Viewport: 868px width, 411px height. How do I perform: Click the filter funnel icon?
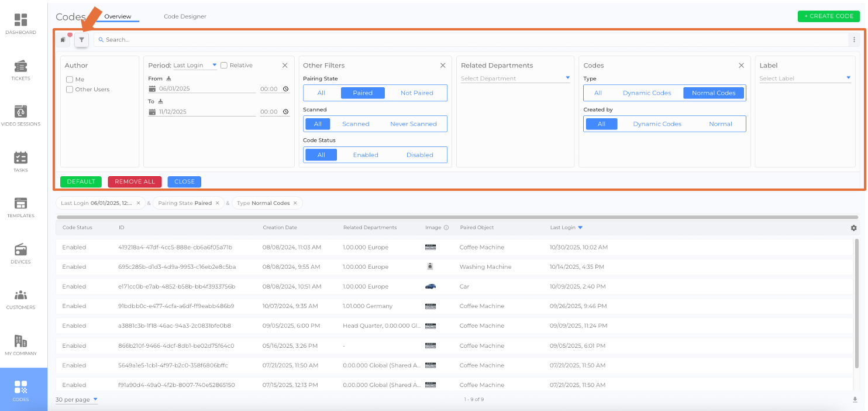[81, 40]
